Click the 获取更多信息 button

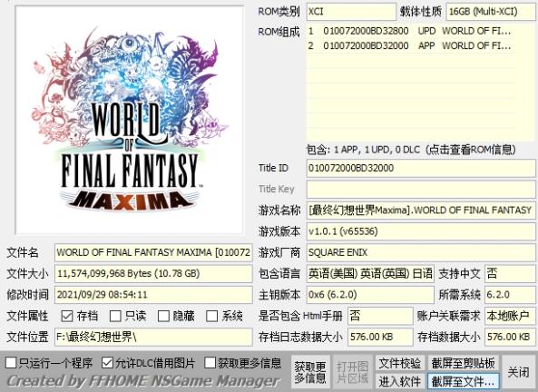point(310,372)
